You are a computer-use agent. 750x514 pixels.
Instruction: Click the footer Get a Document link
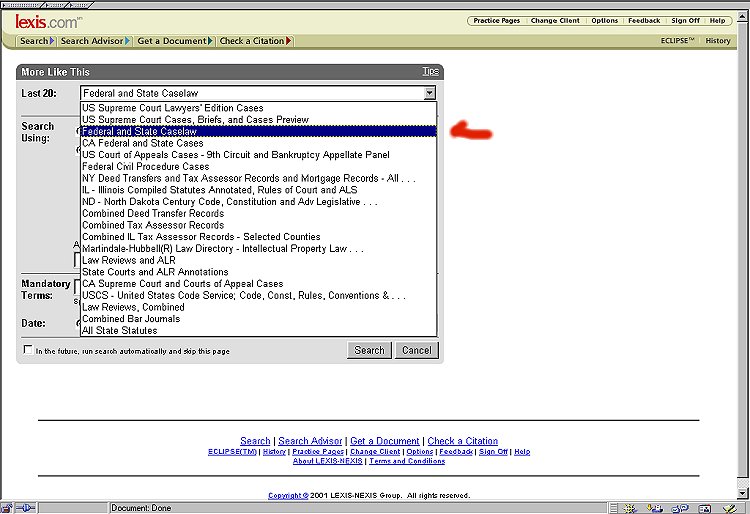385,441
